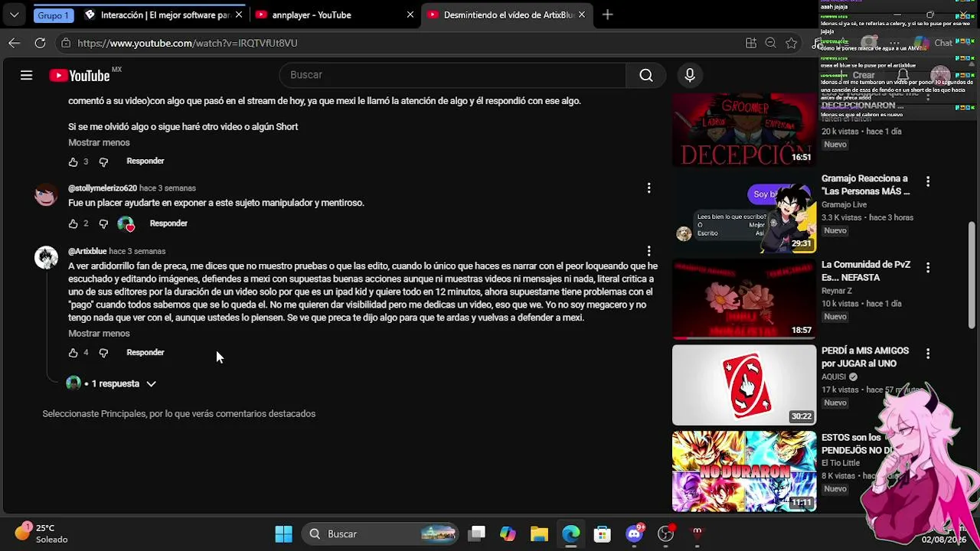This screenshot has width=980, height=551.
Task: Open more options for "Gramajo Reacciona" video
Action: [x=928, y=181]
